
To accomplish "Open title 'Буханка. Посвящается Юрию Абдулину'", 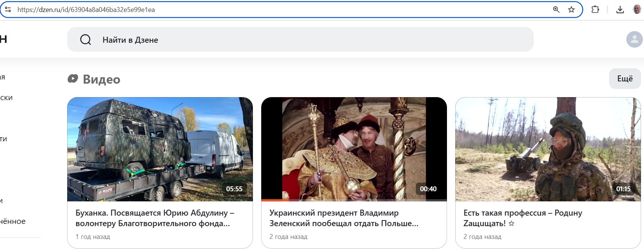I will (x=155, y=218).
